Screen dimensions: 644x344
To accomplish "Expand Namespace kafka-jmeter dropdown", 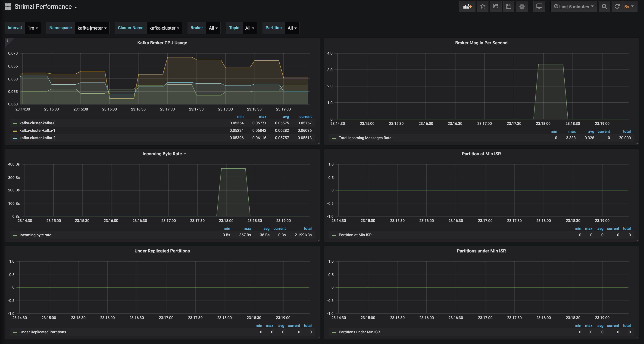I will pyautogui.click(x=92, y=28).
